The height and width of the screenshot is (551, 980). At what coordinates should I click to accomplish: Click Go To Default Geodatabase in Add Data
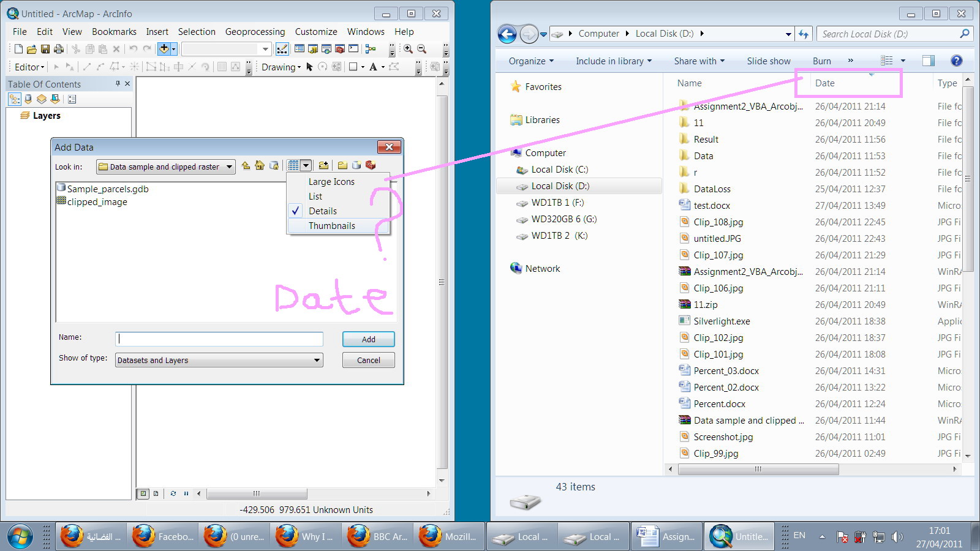pyautogui.click(x=274, y=165)
